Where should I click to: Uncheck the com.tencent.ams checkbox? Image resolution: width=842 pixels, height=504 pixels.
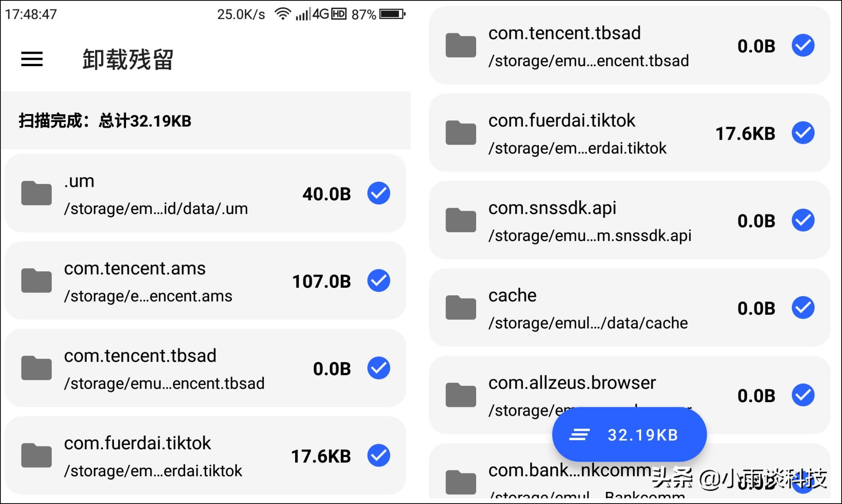(378, 281)
